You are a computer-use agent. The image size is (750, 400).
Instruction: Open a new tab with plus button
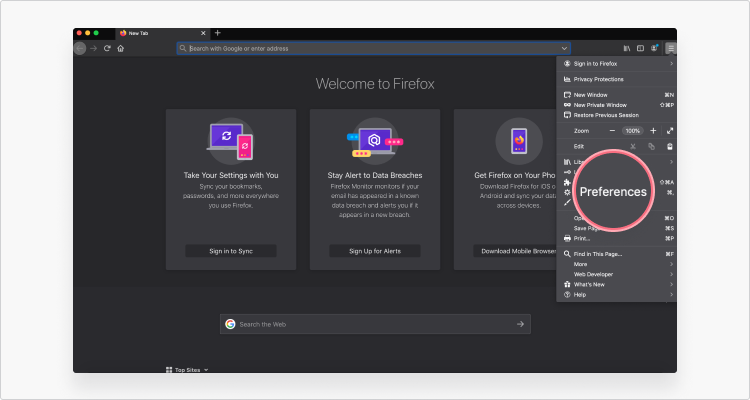click(218, 33)
